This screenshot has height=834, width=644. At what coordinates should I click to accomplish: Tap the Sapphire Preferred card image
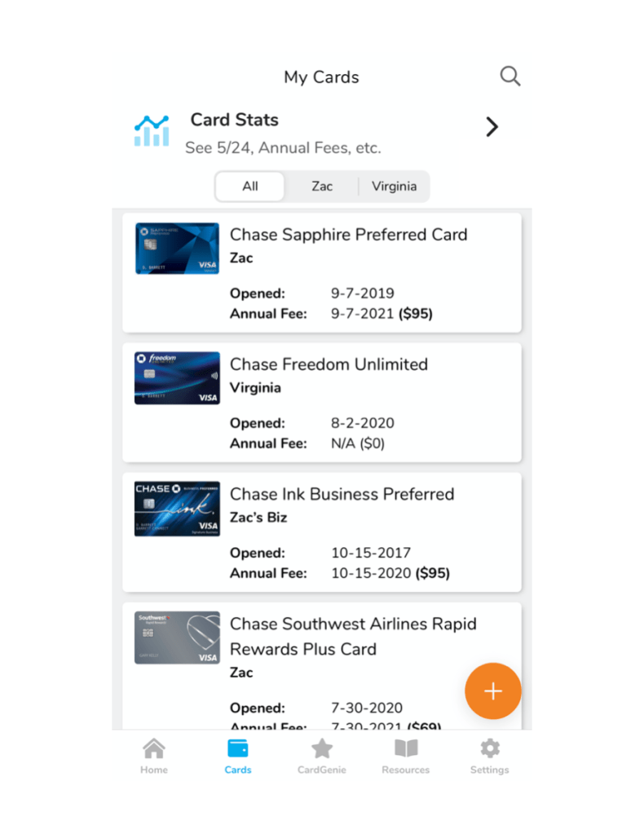click(177, 248)
